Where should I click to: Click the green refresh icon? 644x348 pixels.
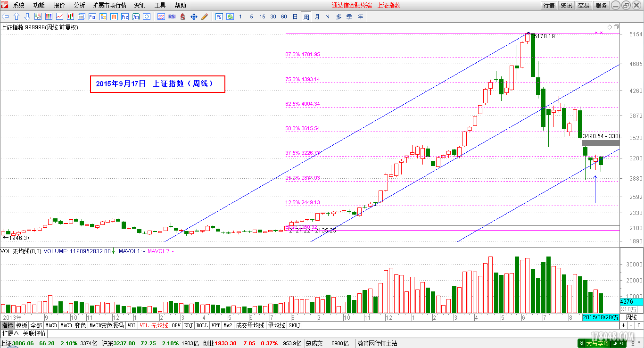click(230, 17)
